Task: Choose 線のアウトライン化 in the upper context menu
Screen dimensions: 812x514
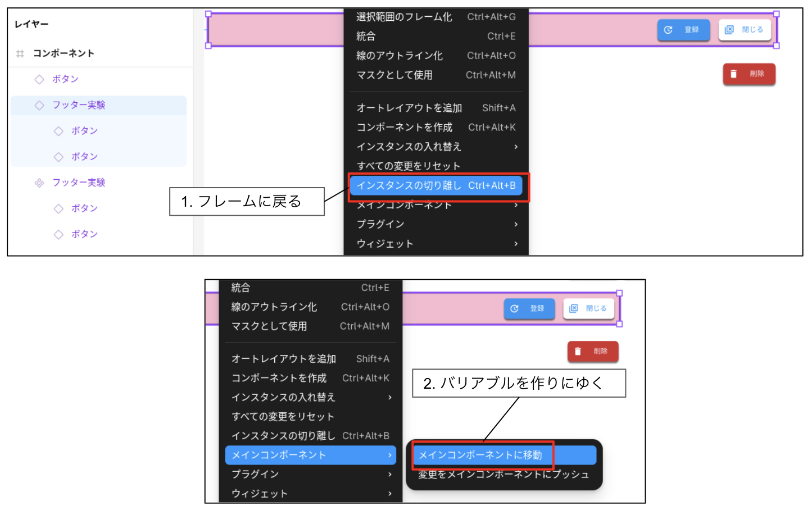Action: 436,56
